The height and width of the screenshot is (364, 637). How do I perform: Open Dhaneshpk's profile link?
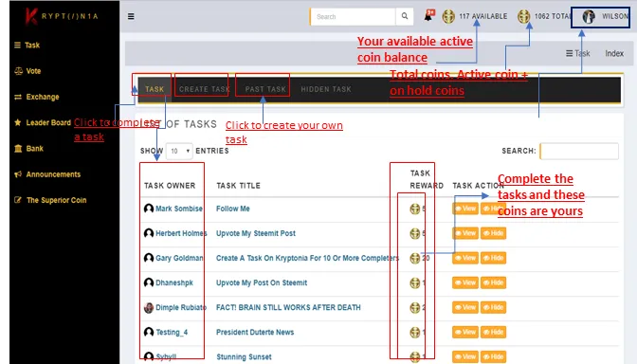point(174,282)
